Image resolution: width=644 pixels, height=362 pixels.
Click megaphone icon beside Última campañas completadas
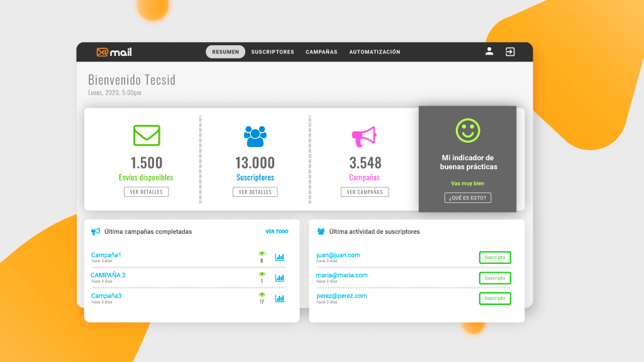coord(96,231)
